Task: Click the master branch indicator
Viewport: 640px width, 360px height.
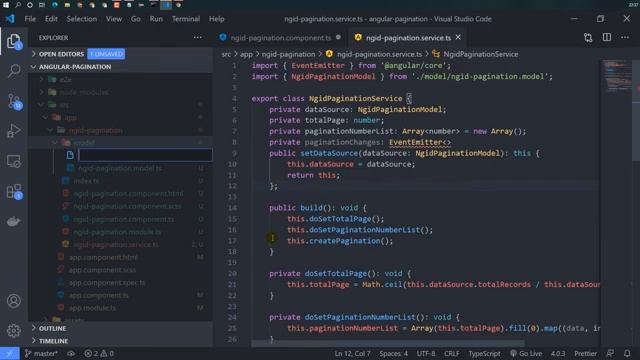Action: coord(41,353)
